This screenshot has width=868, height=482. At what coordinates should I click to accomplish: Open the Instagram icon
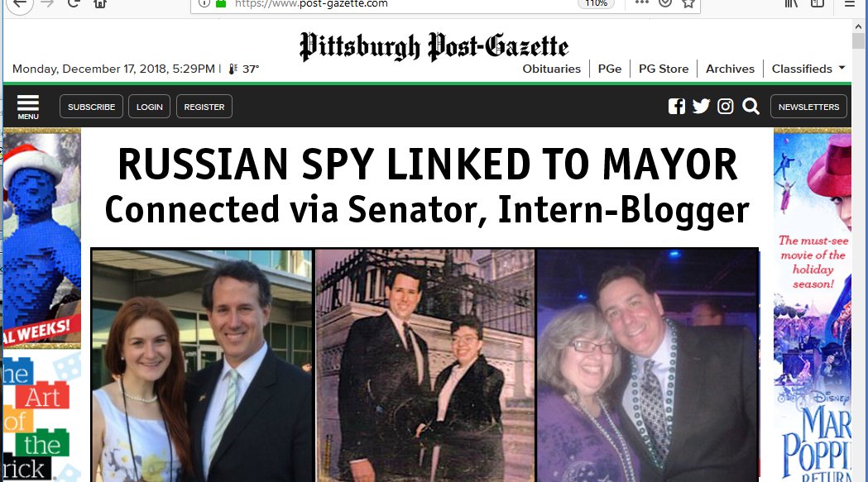pos(725,107)
